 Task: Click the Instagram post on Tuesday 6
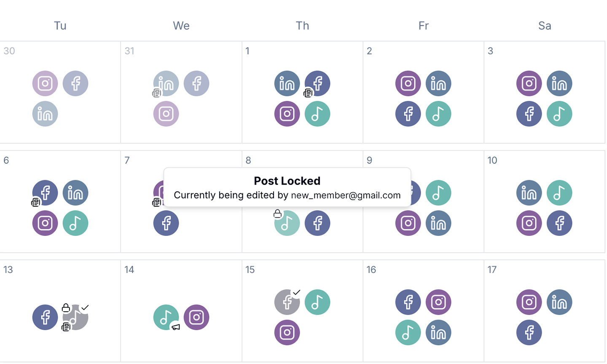(x=45, y=223)
